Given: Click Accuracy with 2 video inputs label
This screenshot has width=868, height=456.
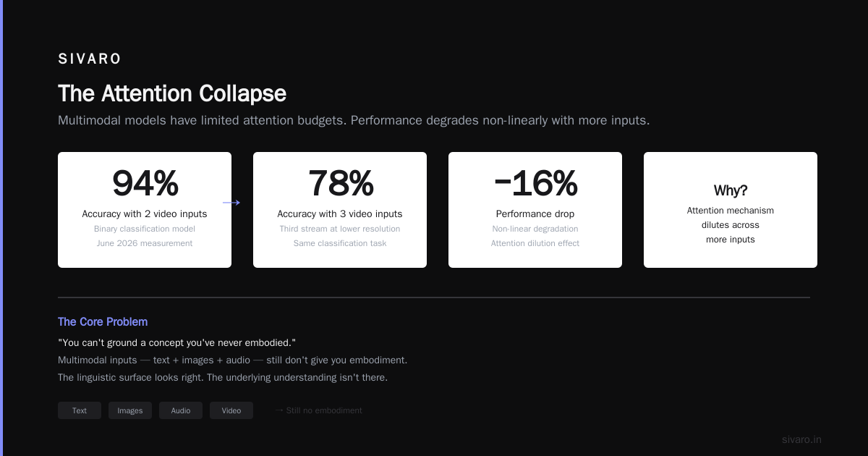Looking at the screenshot, I should [145, 214].
